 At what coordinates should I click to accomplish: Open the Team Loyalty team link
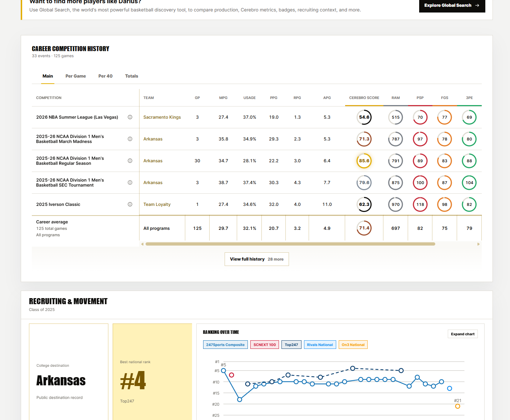click(157, 204)
